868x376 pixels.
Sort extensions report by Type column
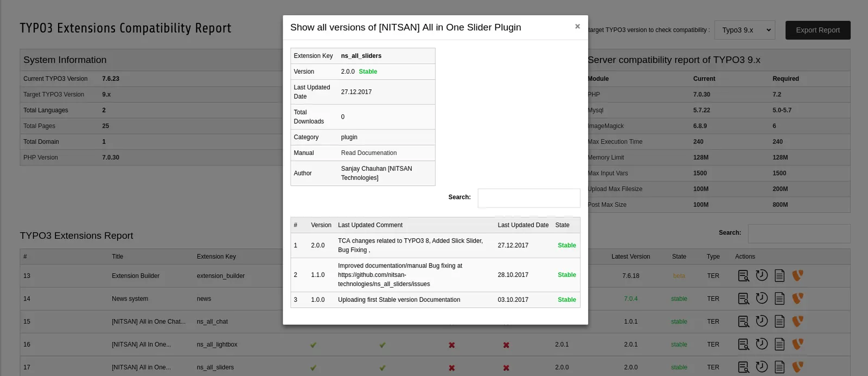tap(713, 256)
